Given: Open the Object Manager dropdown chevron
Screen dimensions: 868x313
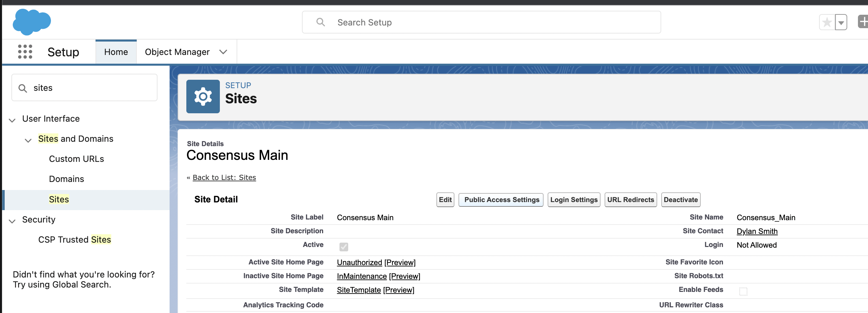Looking at the screenshot, I should pos(223,52).
